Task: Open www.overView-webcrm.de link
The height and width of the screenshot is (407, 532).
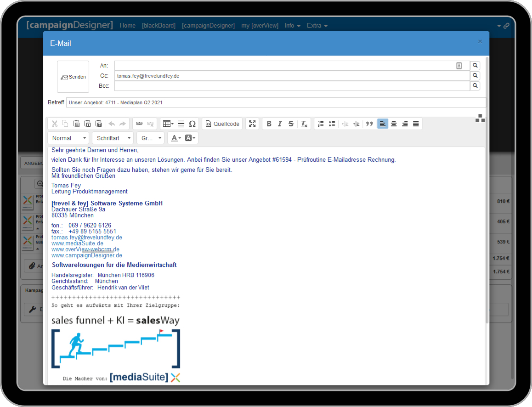Action: click(85, 249)
